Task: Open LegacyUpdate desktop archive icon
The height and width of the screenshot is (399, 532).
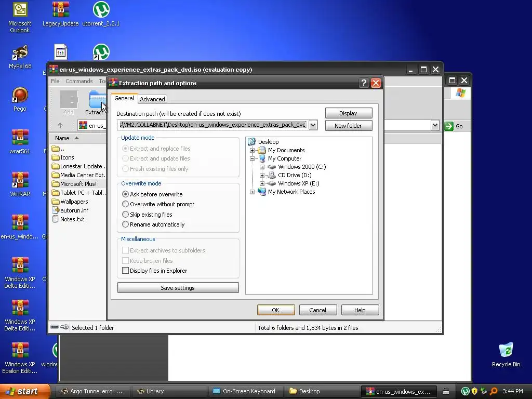Action: (60, 14)
